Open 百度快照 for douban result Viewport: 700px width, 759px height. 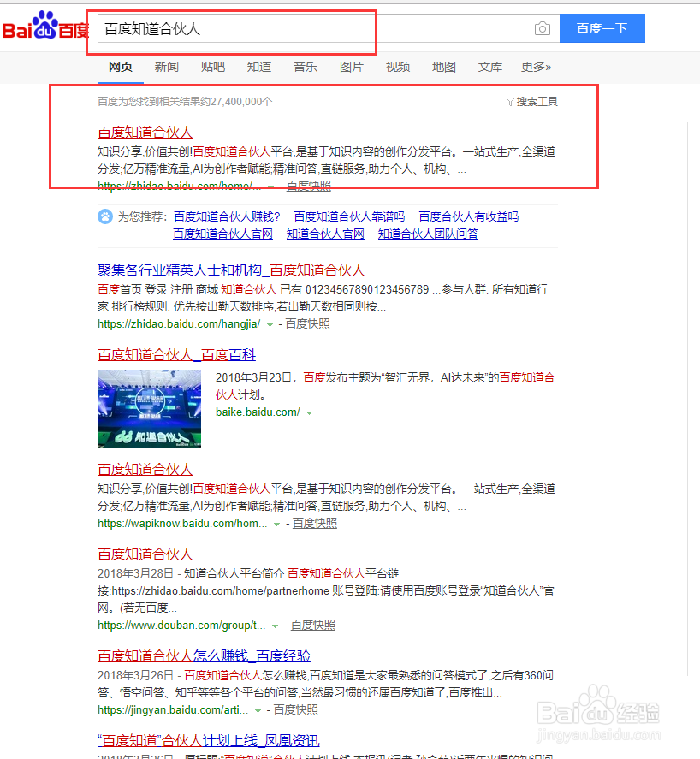click(x=312, y=626)
